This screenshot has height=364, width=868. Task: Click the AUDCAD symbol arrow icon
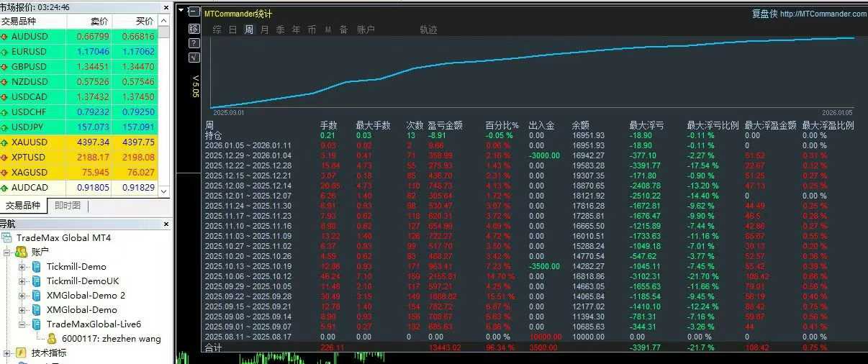[x=6, y=188]
